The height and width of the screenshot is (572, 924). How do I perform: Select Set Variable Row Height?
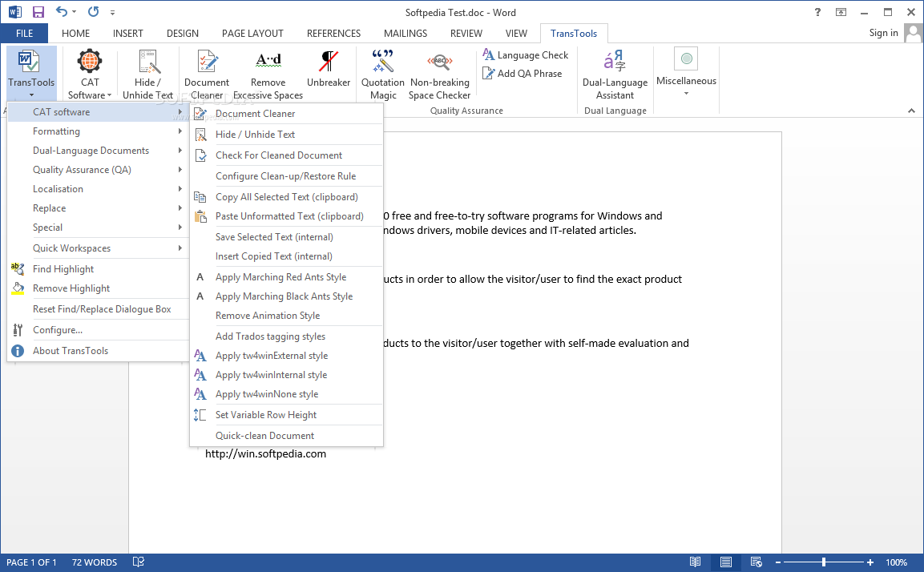pyautogui.click(x=286, y=415)
